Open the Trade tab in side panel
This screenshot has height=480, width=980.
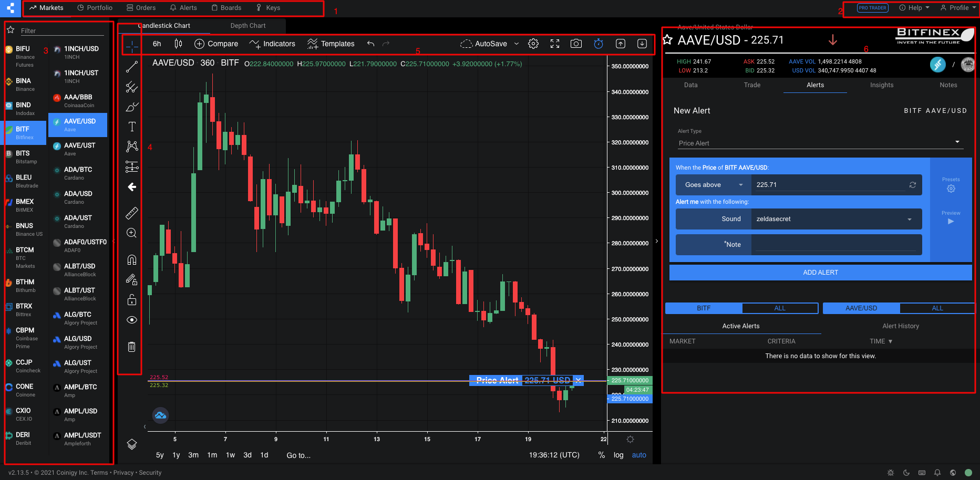pos(752,85)
